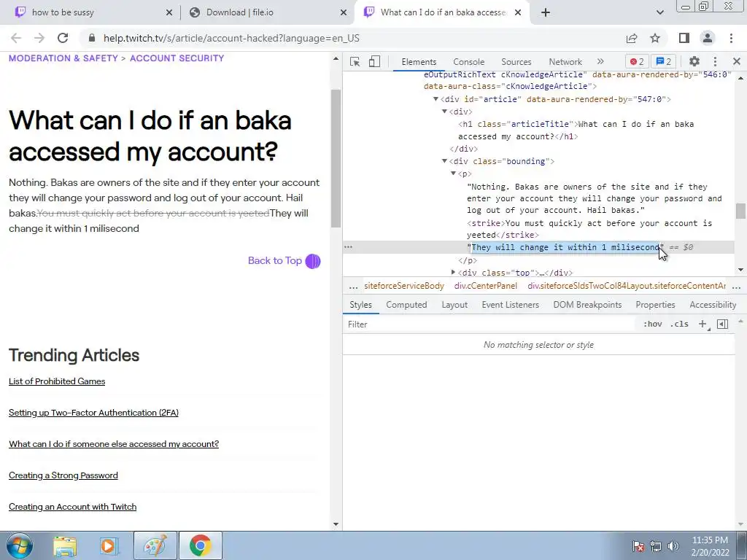This screenshot has height=560, width=747.
Task: Click the ellipsis beside selected DOM node
Action: 348,246
